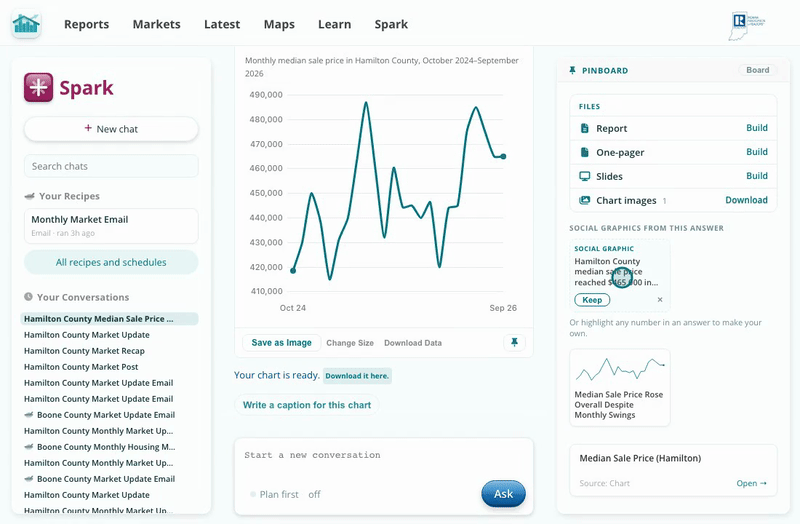This screenshot has height=524, width=800.
Task: Click the pin icon below the chart
Action: coord(514,342)
